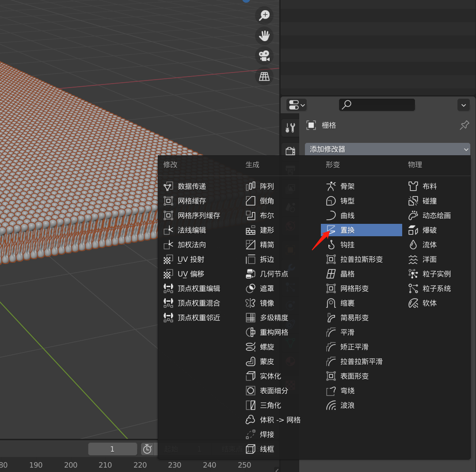The height and width of the screenshot is (472, 476).
Task: Click the current frame field showing 1
Action: (x=112, y=449)
